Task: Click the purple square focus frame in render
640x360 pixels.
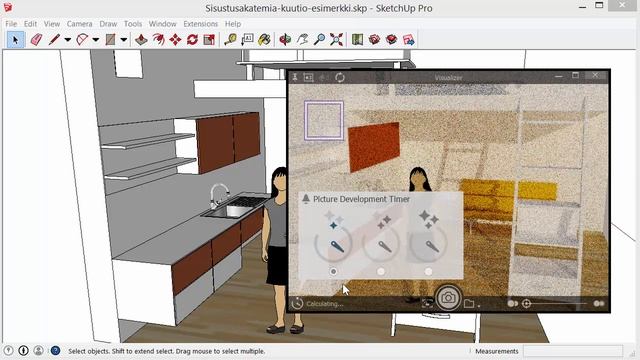Action: (324, 120)
